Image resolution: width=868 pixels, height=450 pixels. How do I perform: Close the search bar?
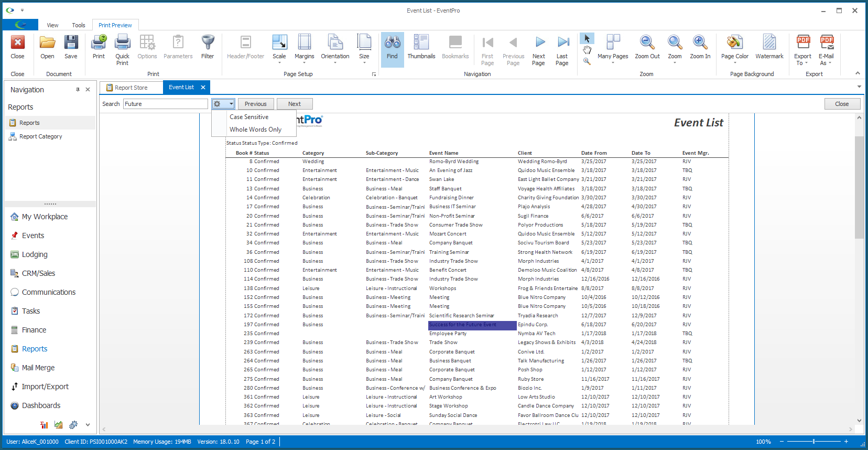click(842, 104)
